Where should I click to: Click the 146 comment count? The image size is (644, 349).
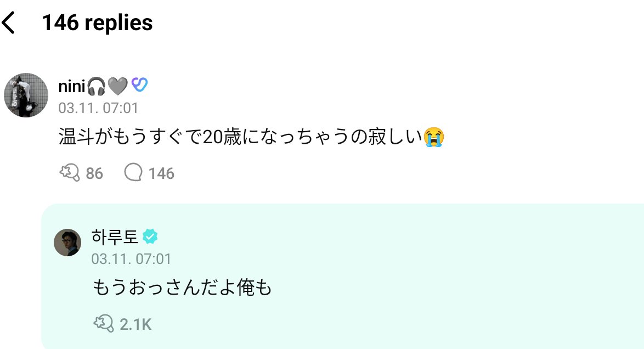coord(161,173)
